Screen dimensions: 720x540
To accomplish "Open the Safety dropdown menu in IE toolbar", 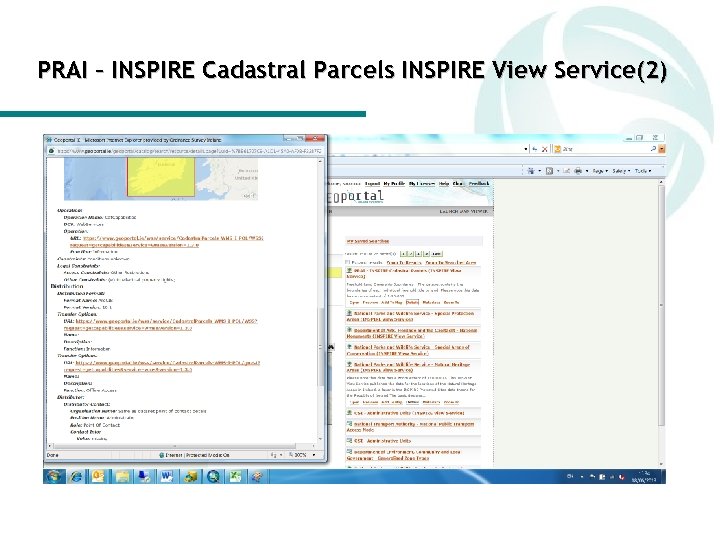I will pyautogui.click(x=621, y=171).
